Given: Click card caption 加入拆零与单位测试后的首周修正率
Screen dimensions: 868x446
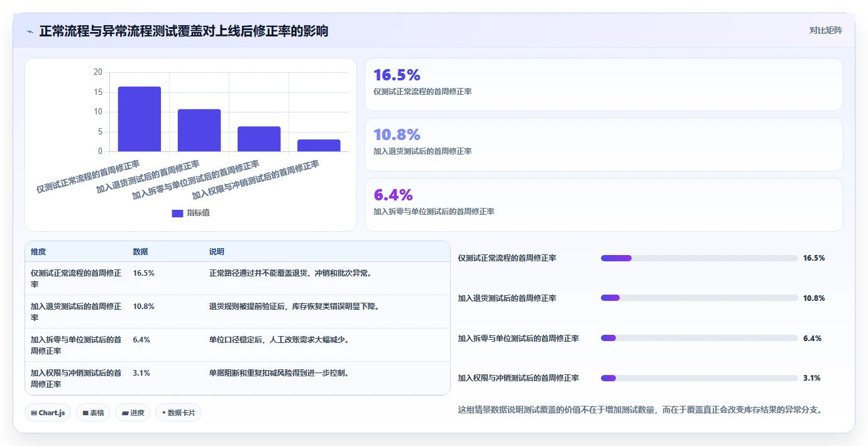Looking at the screenshot, I should pyautogui.click(x=434, y=212).
